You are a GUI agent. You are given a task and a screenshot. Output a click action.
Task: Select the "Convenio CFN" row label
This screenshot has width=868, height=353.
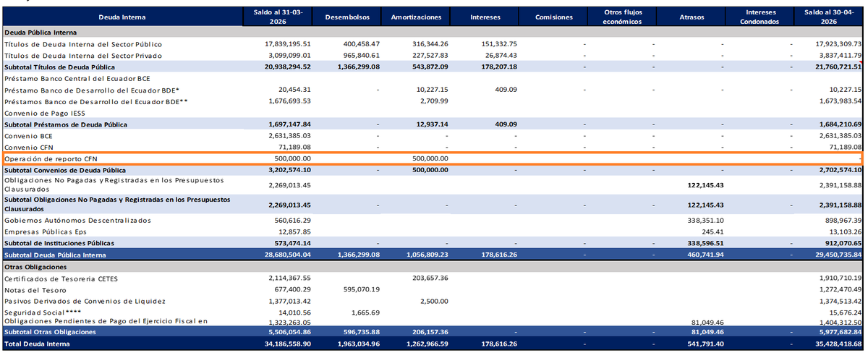tap(28, 147)
